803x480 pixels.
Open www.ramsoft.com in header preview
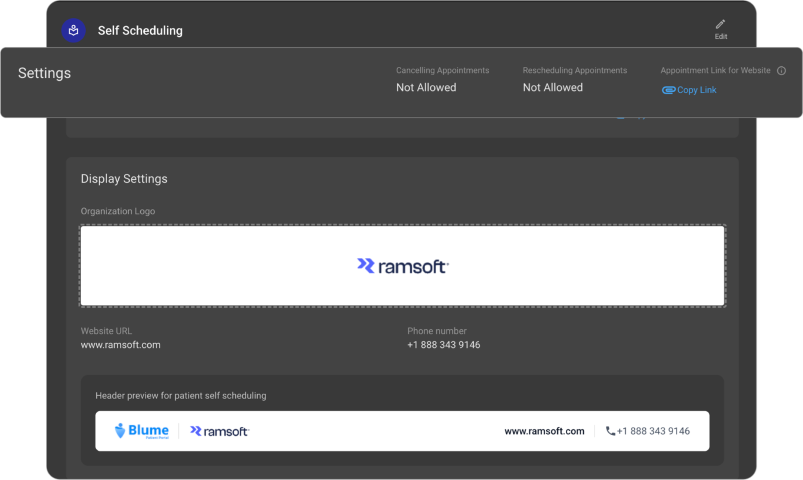pyautogui.click(x=544, y=431)
